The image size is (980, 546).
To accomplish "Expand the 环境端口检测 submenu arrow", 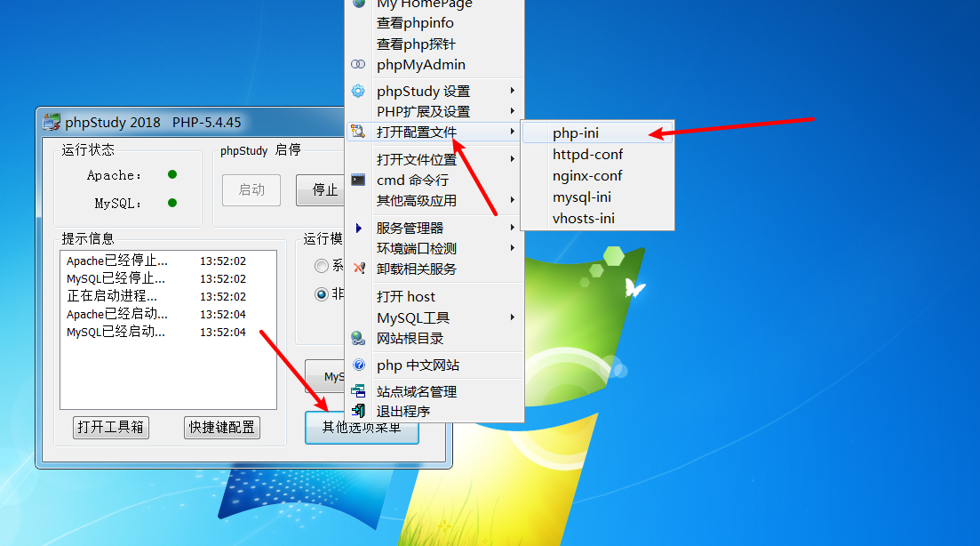I will pos(513,248).
